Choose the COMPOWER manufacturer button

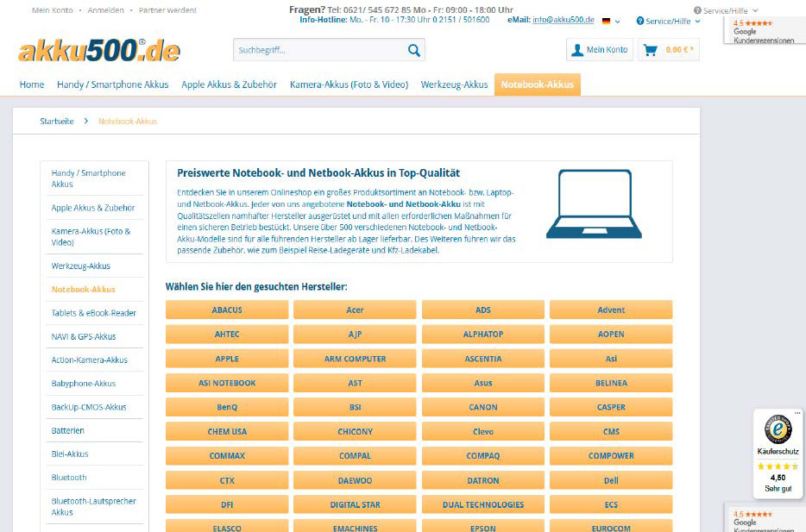(611, 455)
